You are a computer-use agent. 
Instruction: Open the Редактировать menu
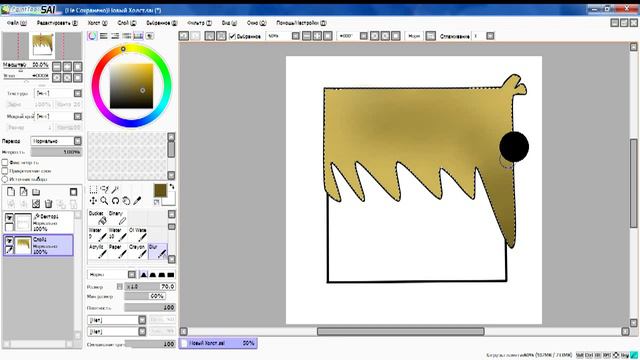click(57, 23)
